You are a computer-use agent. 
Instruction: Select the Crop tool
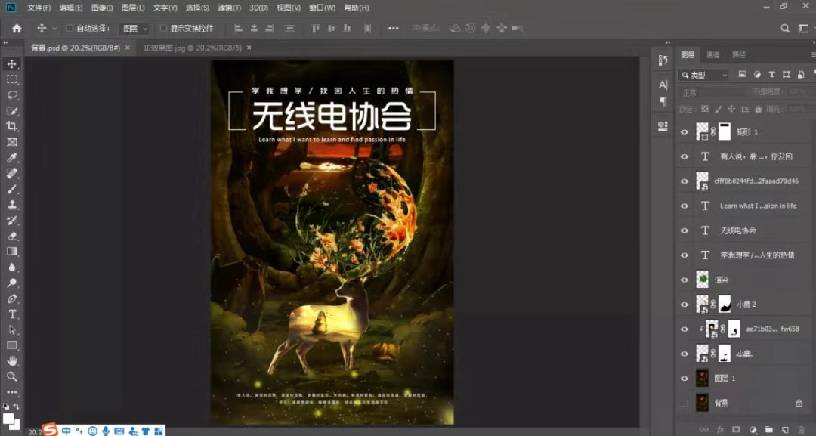pos(12,126)
